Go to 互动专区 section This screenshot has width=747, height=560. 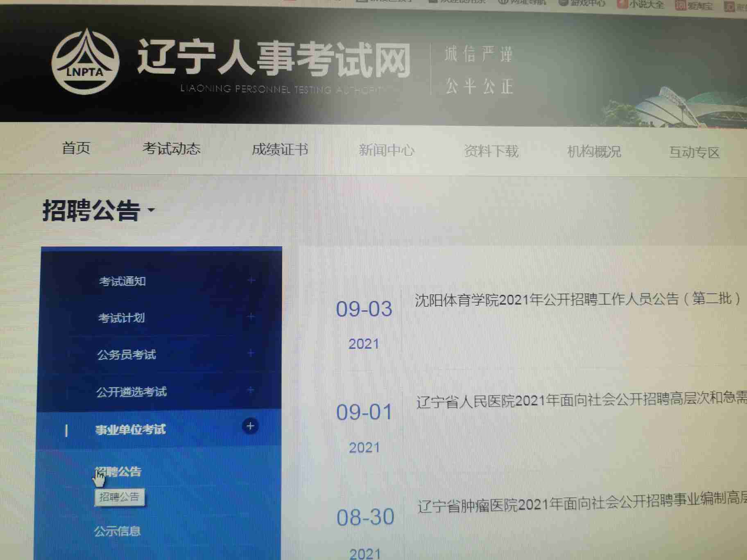coord(694,153)
